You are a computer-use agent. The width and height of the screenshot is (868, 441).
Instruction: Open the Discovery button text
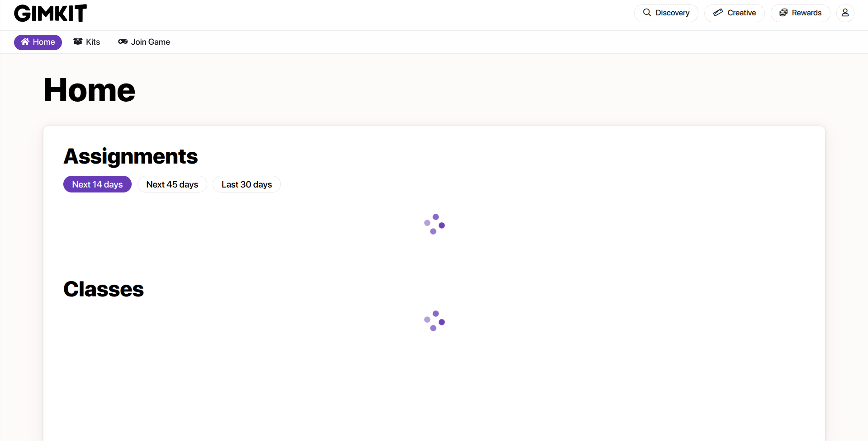[x=672, y=13]
